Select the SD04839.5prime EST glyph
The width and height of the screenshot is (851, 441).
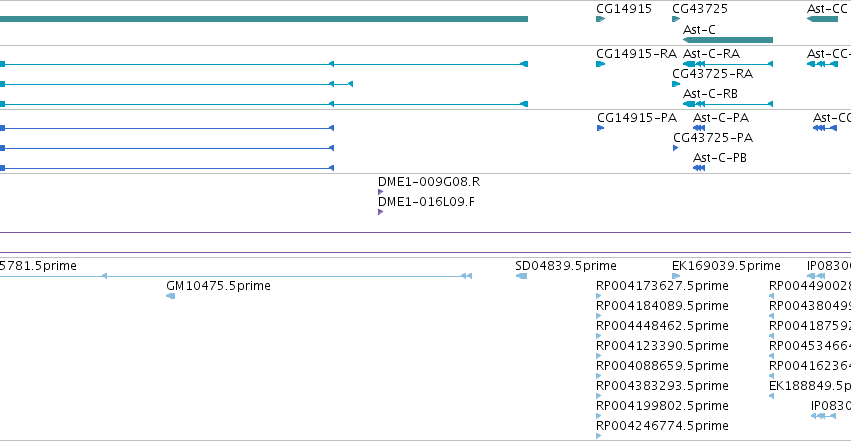521,276
